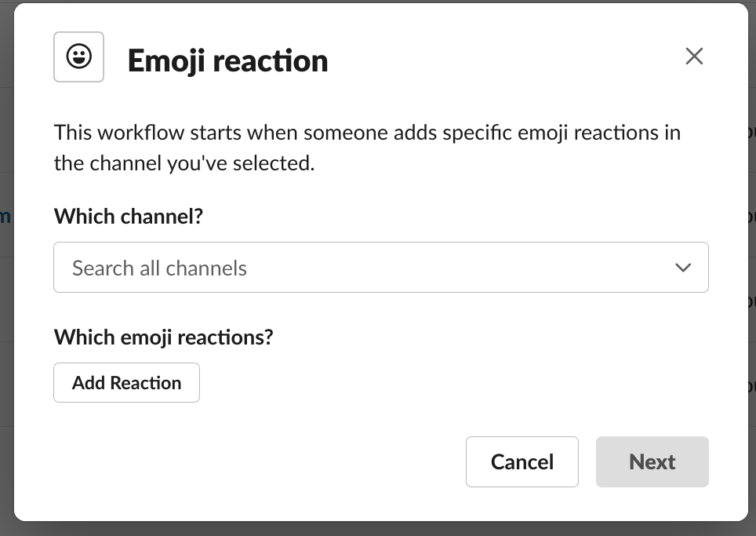Click the smiley emoji icon in header
The image size is (756, 536).
(x=78, y=57)
